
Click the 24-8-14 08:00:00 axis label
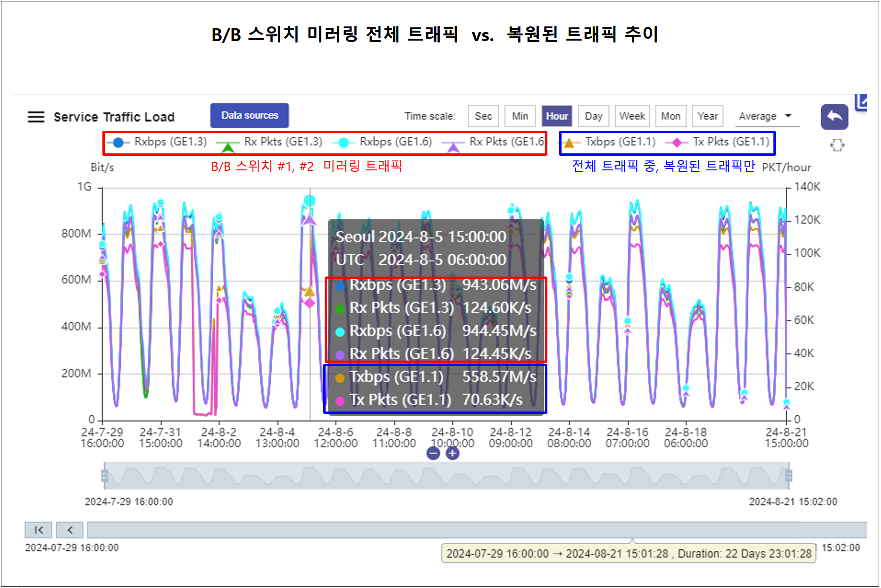click(x=569, y=437)
